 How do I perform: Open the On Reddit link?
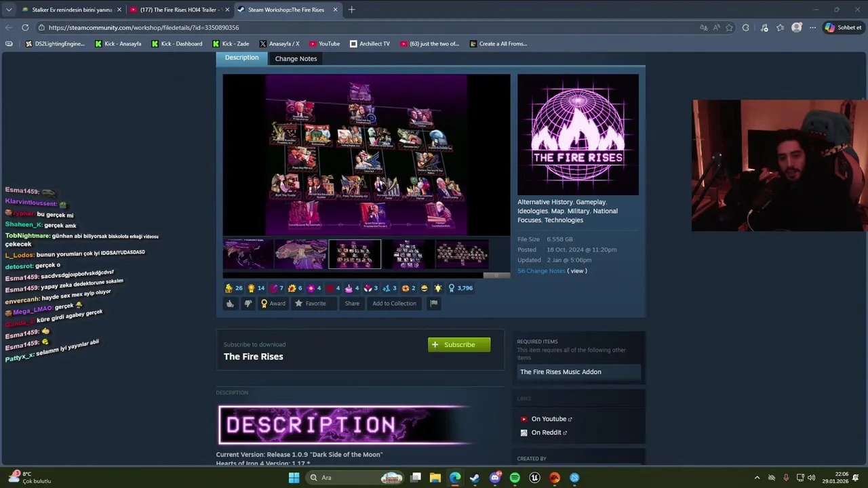coord(549,432)
